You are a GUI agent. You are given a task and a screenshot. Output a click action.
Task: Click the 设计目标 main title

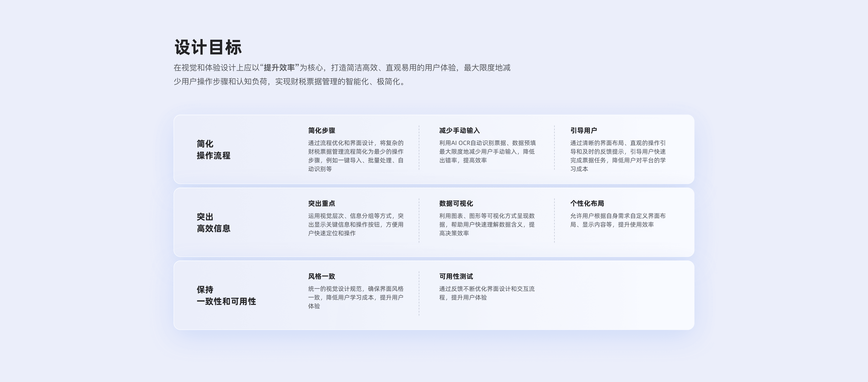[208, 47]
